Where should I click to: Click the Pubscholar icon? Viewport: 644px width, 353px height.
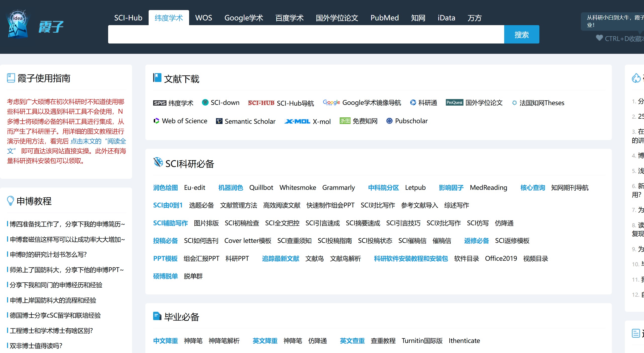coord(389,121)
